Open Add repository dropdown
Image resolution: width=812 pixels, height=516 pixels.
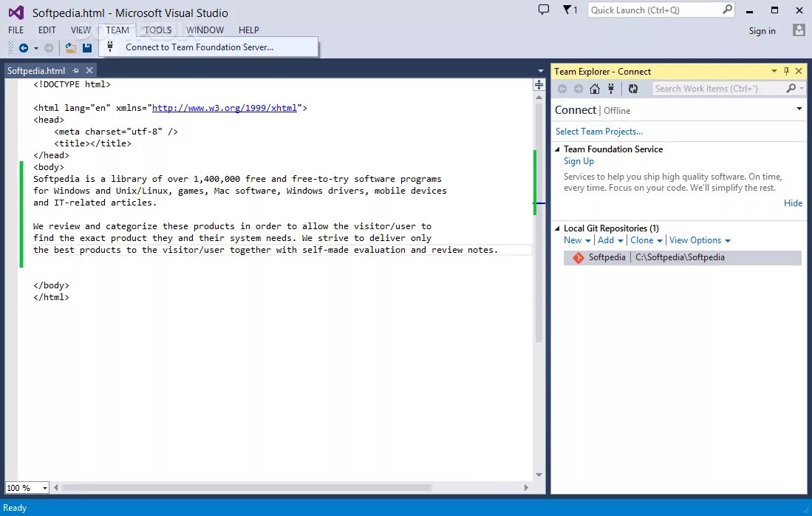610,240
